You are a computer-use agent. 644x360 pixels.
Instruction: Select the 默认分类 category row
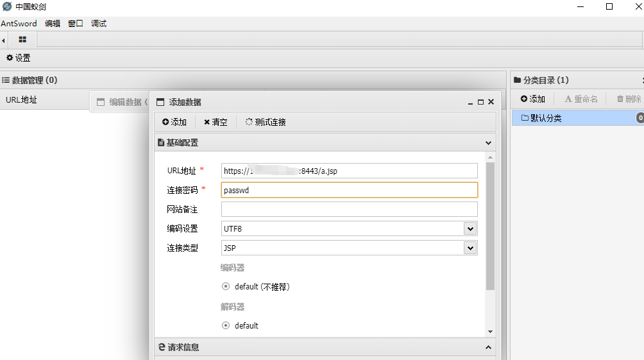[x=578, y=118]
